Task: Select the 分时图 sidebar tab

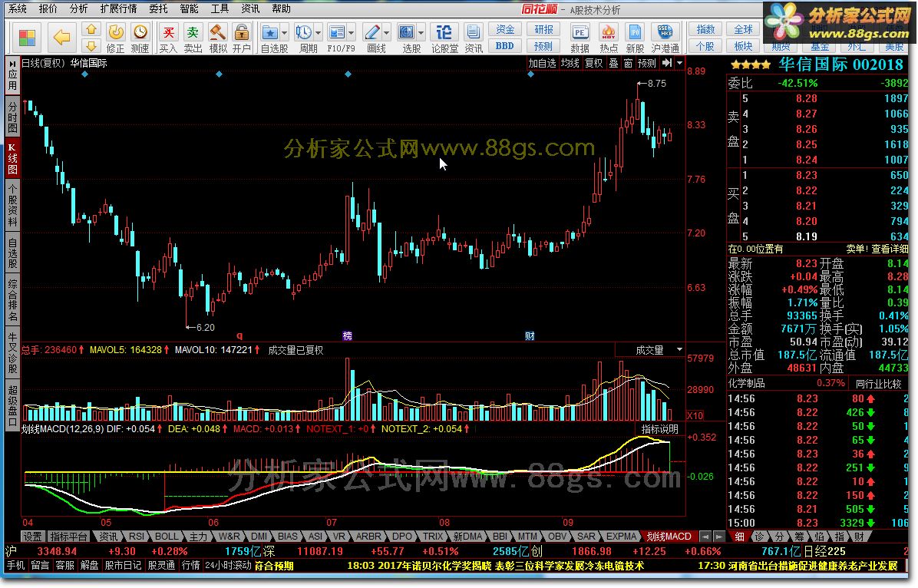Action: coord(12,117)
